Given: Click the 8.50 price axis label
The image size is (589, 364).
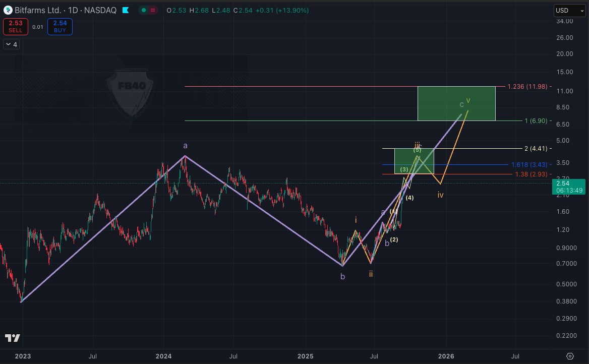Looking at the screenshot, I should (x=563, y=107).
